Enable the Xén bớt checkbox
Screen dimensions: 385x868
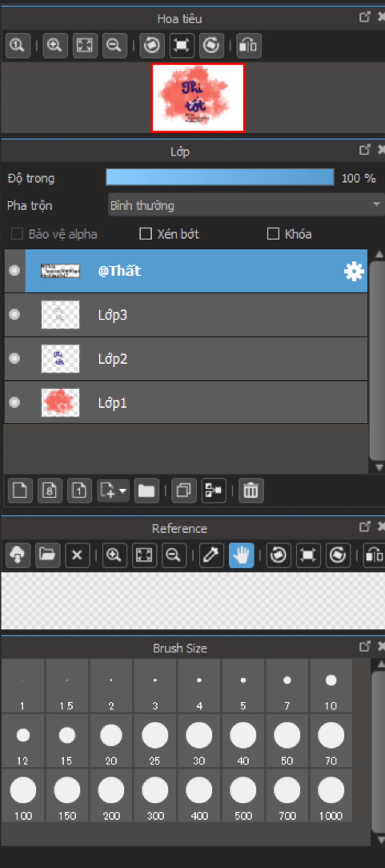coord(146,234)
